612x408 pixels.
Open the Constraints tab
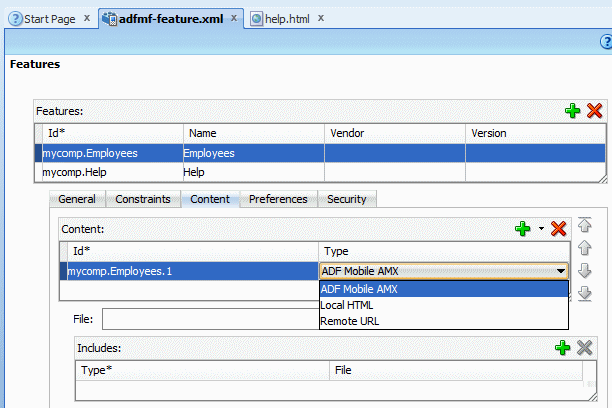point(143,199)
